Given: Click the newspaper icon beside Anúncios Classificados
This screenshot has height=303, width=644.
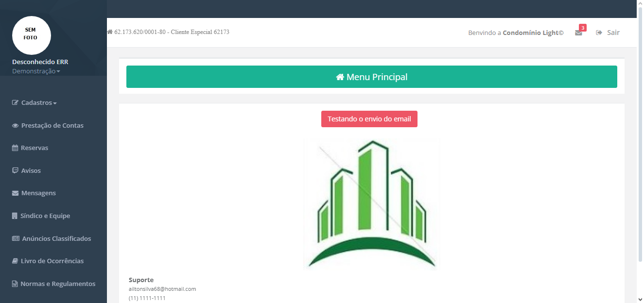Looking at the screenshot, I should (16, 239).
